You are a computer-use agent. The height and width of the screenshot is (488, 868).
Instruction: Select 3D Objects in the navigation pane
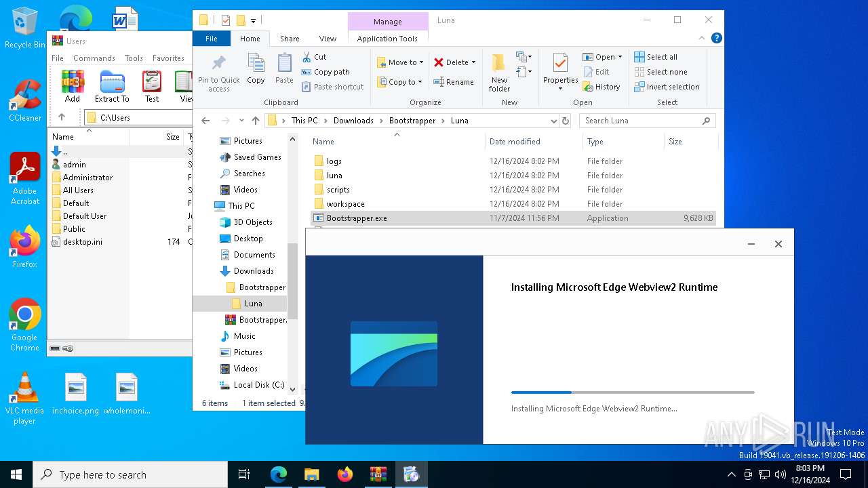click(245, 222)
